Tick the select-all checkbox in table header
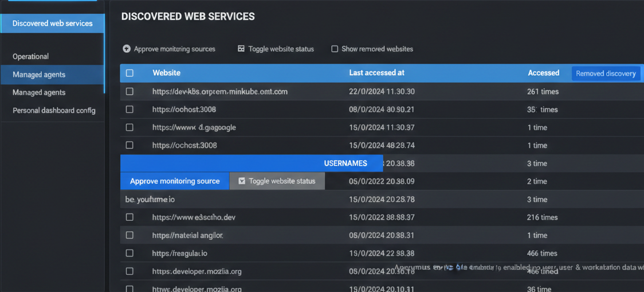This screenshot has height=292, width=644. [129, 73]
